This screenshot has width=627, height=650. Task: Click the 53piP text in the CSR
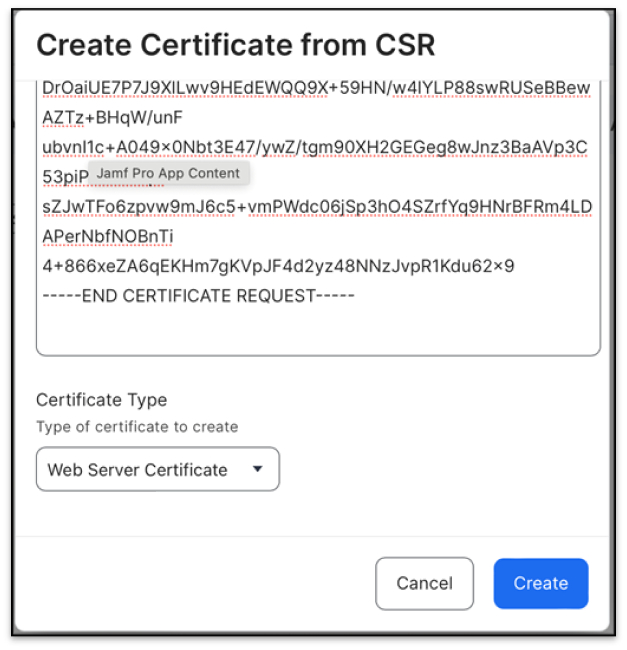coord(62,177)
